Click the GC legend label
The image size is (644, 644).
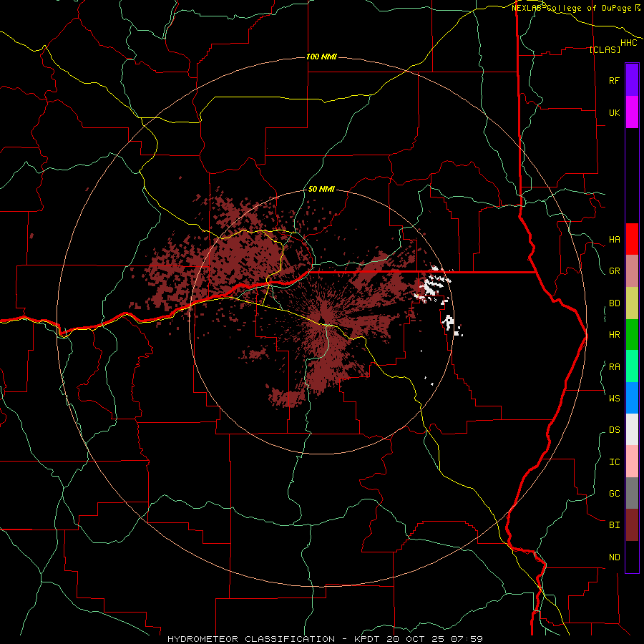614,494
